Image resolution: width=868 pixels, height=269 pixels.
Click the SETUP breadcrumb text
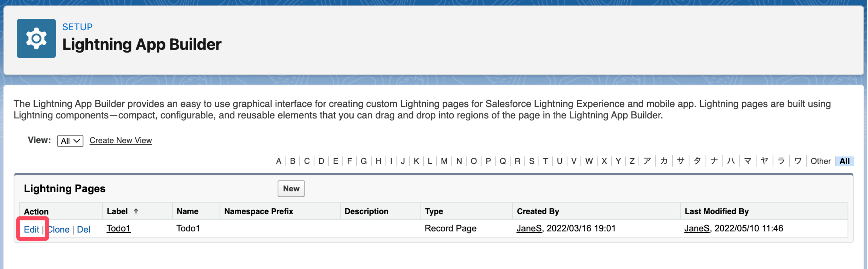coord(77,27)
